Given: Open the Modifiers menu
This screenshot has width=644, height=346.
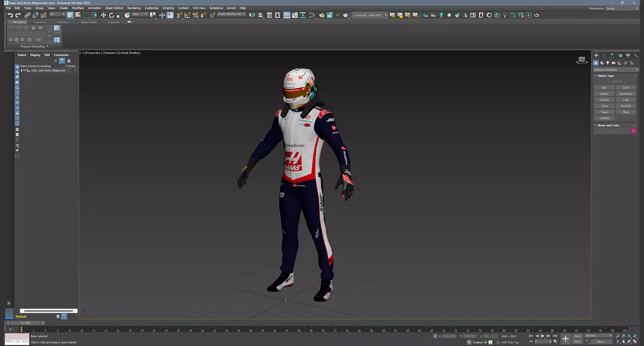Looking at the screenshot, I should (x=78, y=8).
